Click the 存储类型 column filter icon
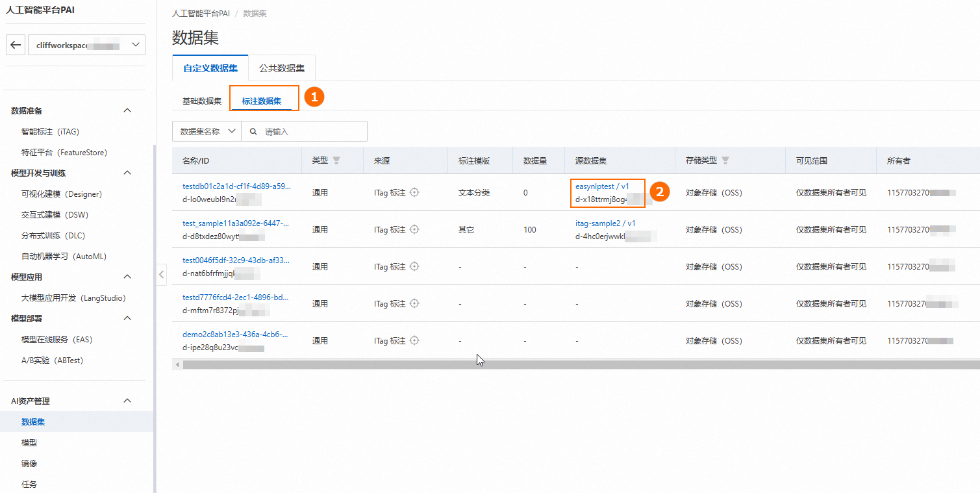 pos(725,160)
